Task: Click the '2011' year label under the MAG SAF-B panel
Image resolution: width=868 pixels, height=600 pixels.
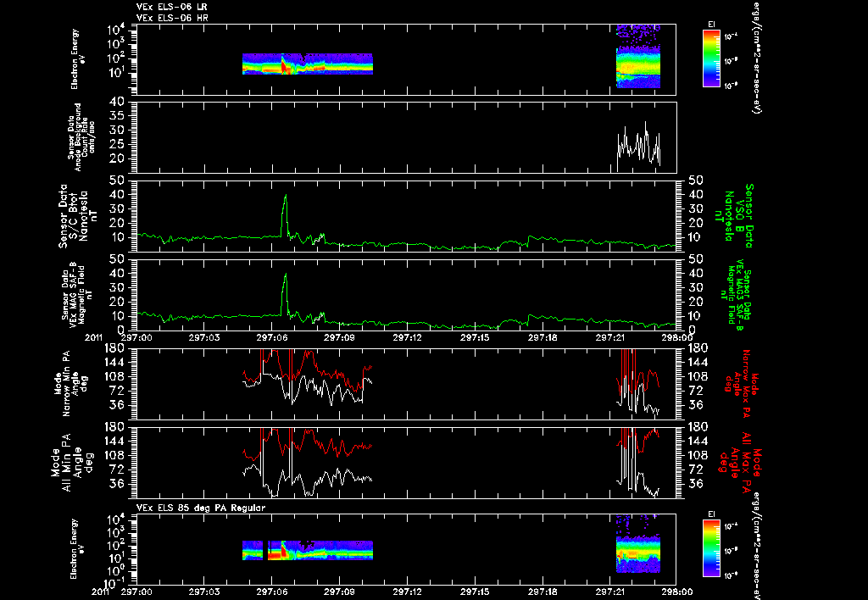Action: point(93,337)
